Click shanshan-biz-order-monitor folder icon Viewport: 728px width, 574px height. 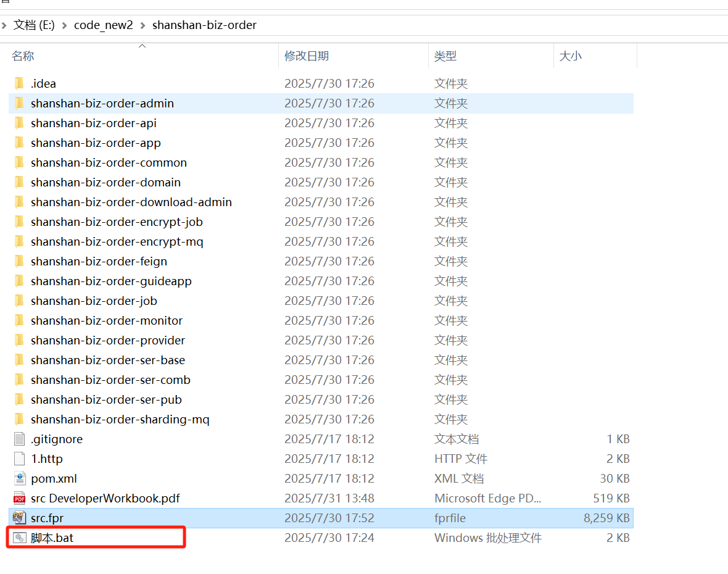19,320
